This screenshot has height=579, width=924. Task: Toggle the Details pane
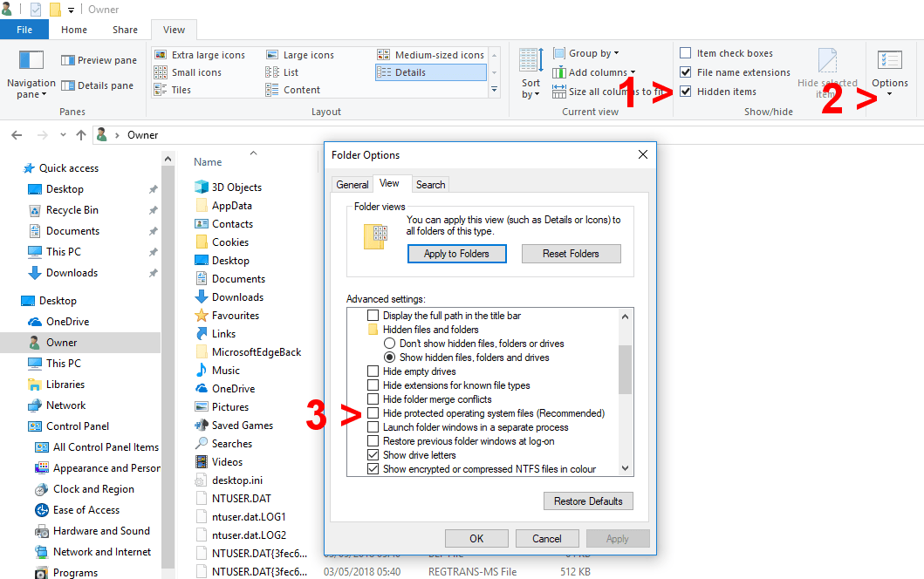96,85
